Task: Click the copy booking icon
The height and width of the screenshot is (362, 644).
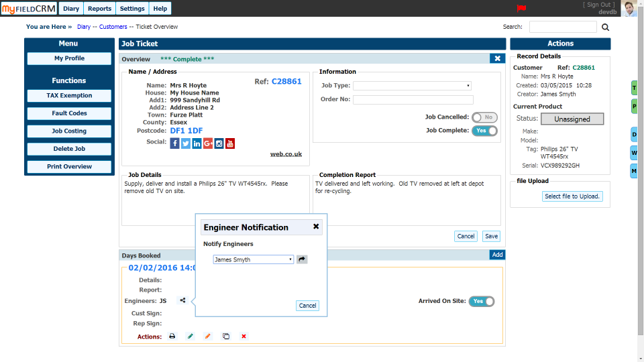Action: pyautogui.click(x=226, y=336)
